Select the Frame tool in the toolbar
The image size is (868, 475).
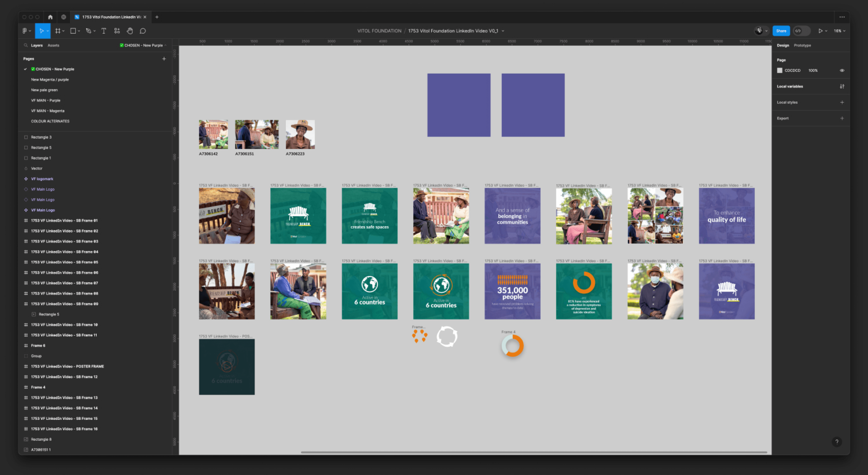(x=58, y=31)
